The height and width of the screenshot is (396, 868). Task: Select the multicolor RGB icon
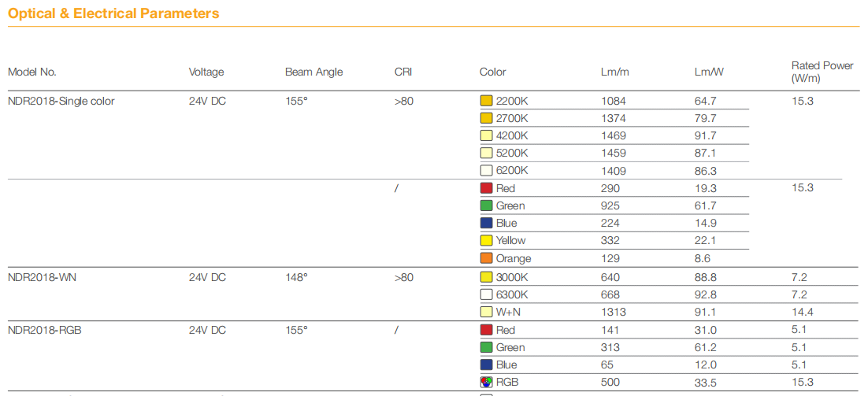[x=485, y=382]
